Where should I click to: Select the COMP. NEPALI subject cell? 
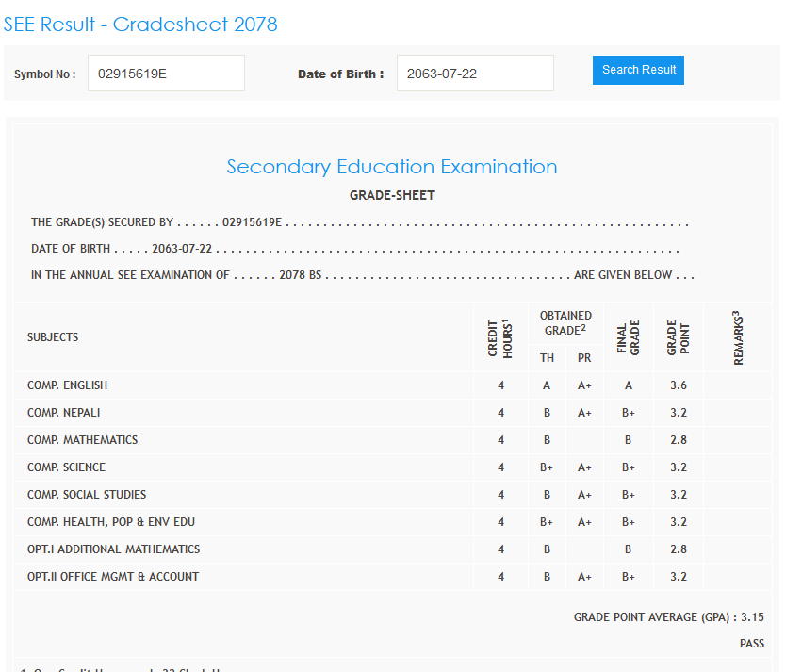pos(64,413)
